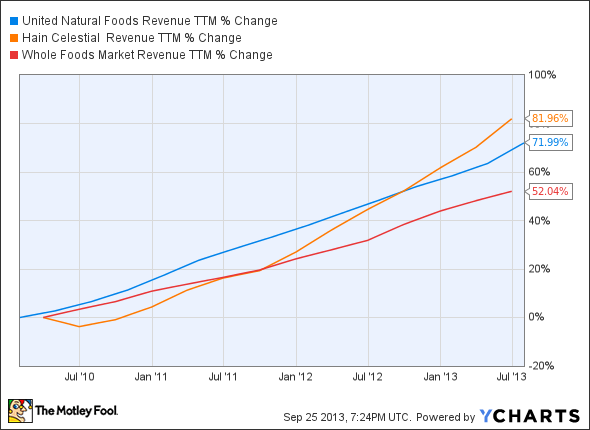Click the Jul '13 x-axis label
Viewport: 590px width, 430px height.
click(x=511, y=377)
